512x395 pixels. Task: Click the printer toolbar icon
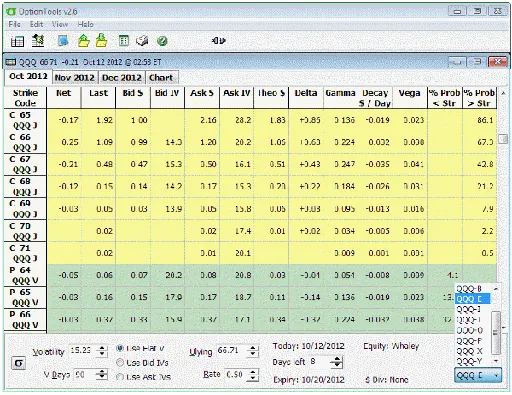point(142,41)
